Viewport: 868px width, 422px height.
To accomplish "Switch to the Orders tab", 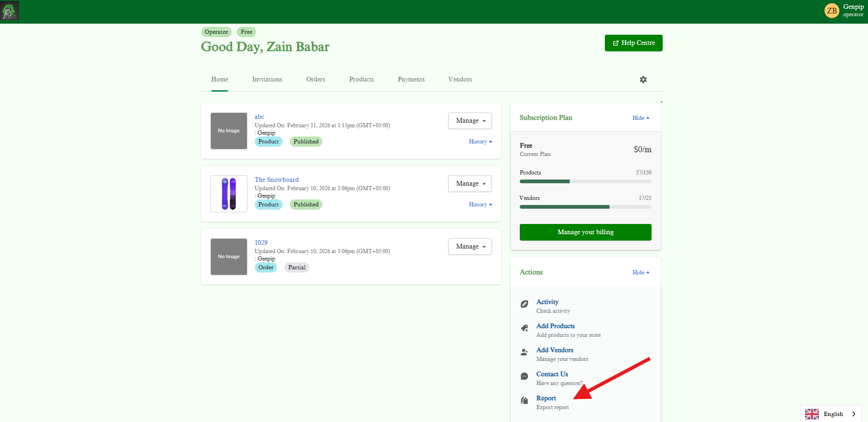I will point(315,80).
